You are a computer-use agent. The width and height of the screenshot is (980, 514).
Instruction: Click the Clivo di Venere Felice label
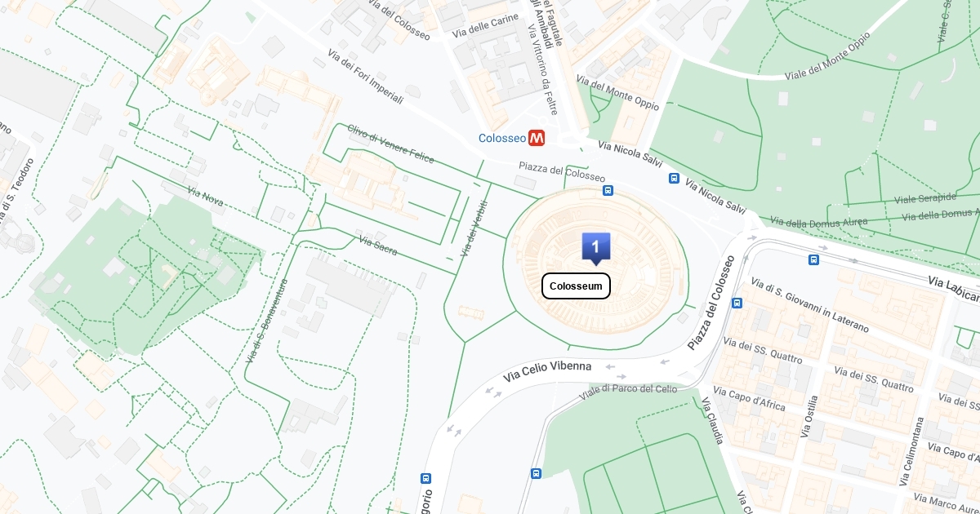point(390,144)
